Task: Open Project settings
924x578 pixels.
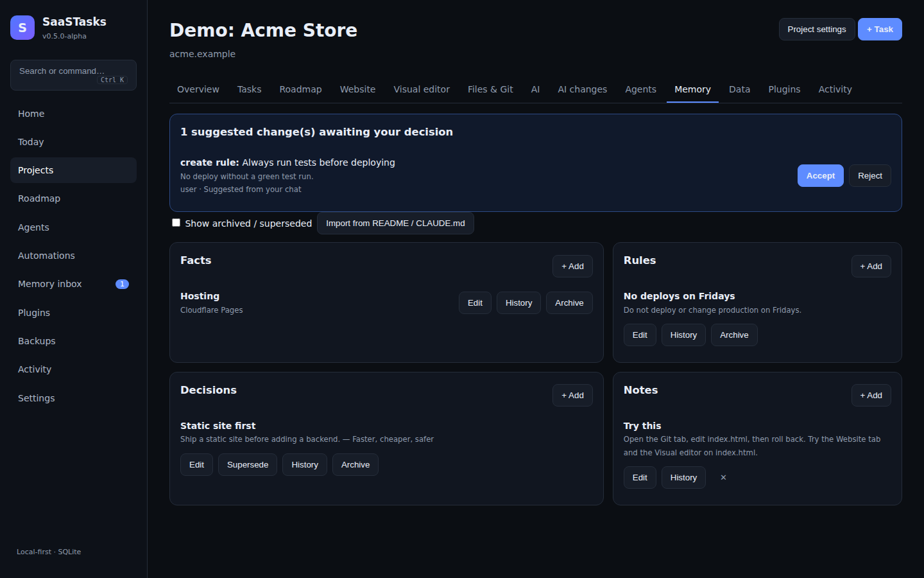Action: [x=817, y=30]
